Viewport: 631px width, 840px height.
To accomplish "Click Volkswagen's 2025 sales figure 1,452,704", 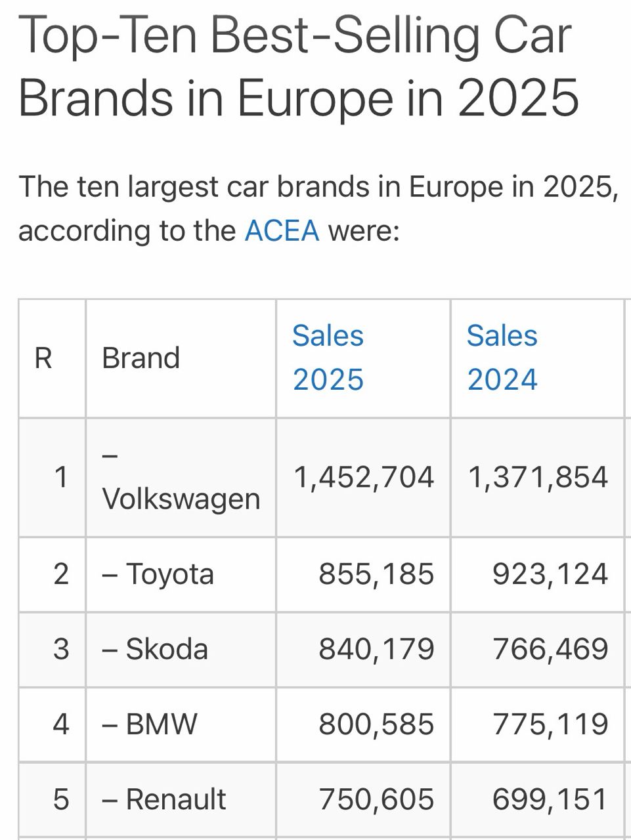I will (364, 477).
